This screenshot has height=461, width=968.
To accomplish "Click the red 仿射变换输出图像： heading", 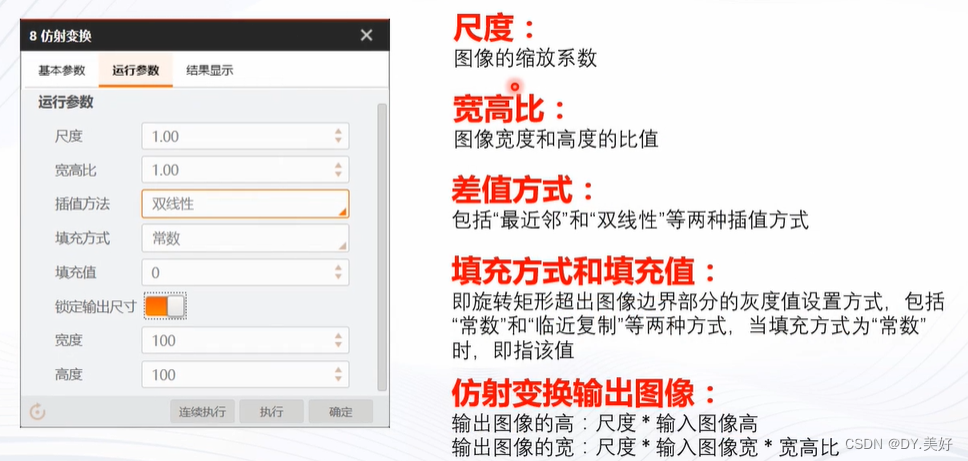I will (585, 391).
